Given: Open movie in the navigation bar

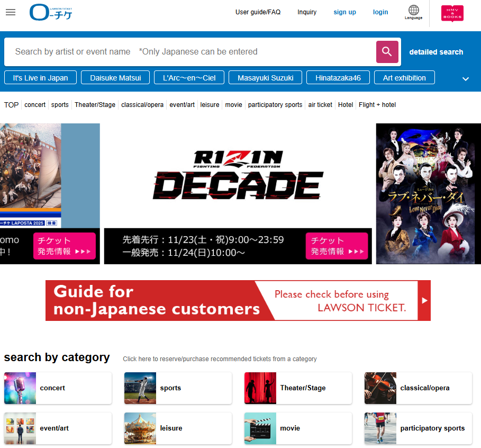Looking at the screenshot, I should (x=233, y=105).
